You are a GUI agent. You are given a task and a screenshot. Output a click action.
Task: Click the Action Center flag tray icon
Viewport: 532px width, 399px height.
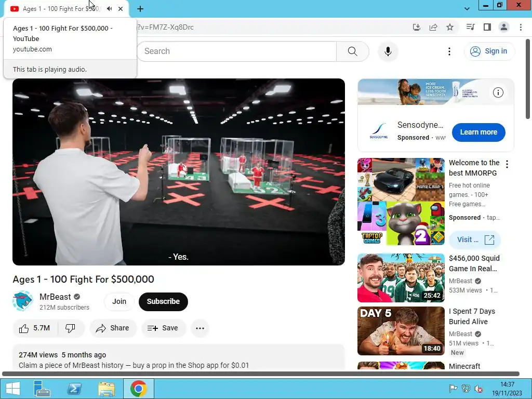(x=453, y=389)
